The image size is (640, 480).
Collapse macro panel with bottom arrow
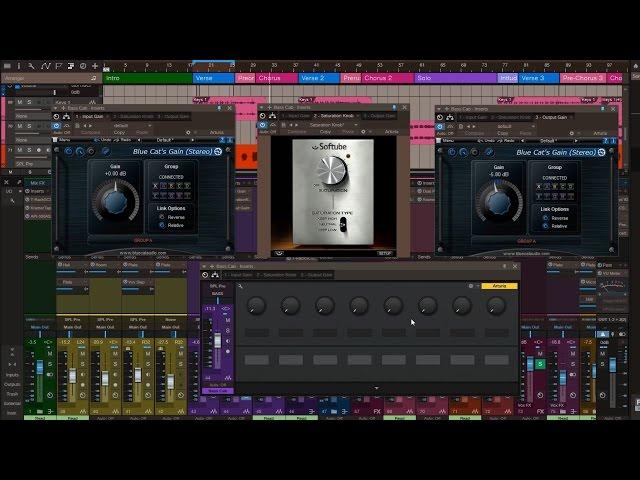pyautogui.click(x=377, y=388)
